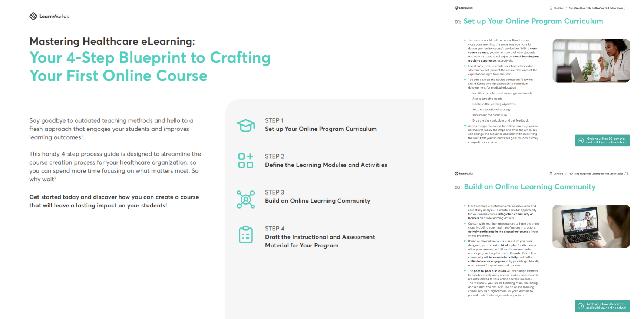Click 'Checklists' breadcrumb on the Community page
The image size is (644, 319).
pyautogui.click(x=558, y=173)
